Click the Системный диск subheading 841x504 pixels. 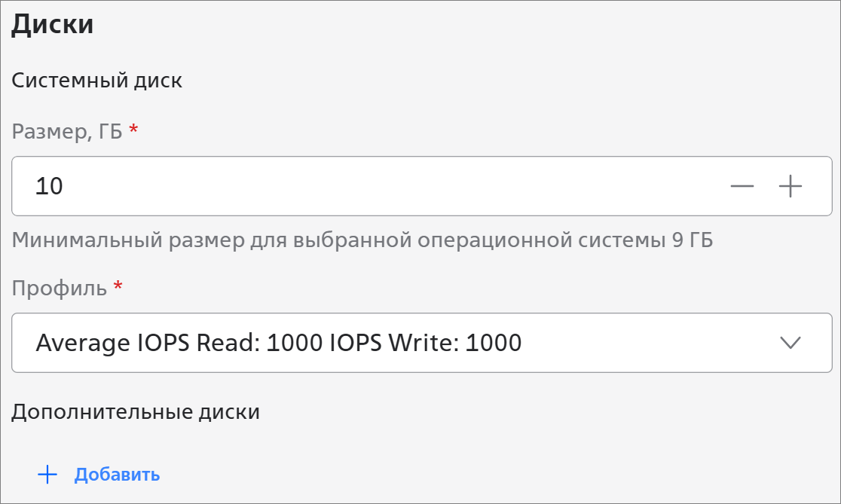[x=96, y=81]
